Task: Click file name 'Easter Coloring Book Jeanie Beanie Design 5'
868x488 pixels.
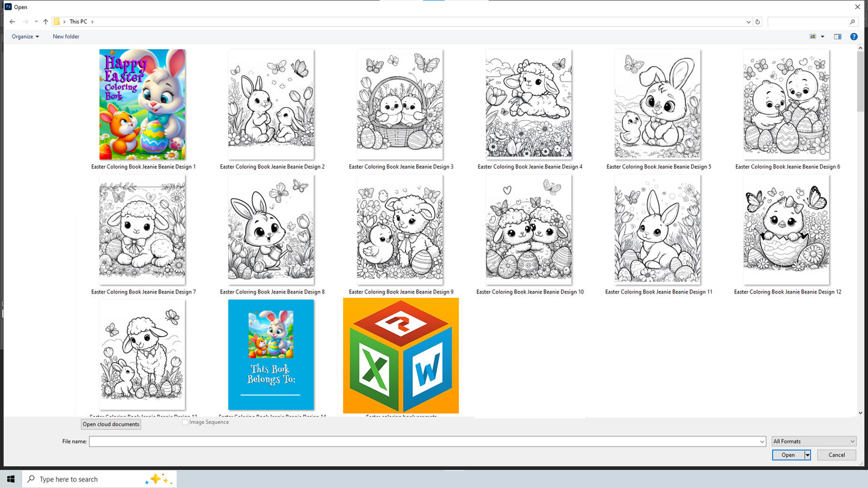Action: 659,167
